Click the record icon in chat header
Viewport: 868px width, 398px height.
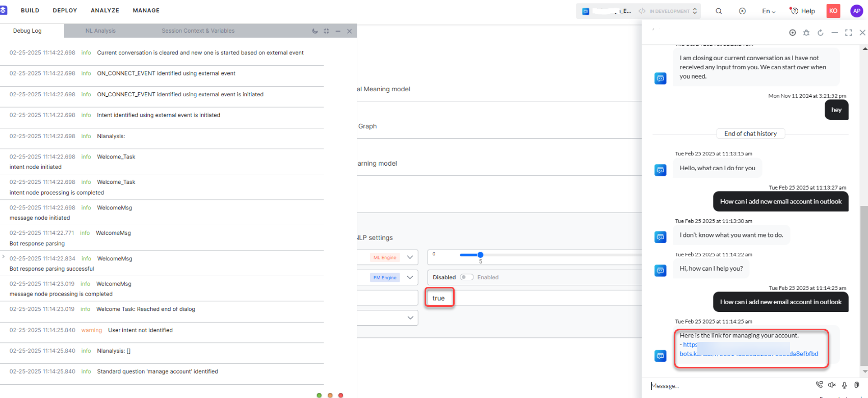pos(793,33)
